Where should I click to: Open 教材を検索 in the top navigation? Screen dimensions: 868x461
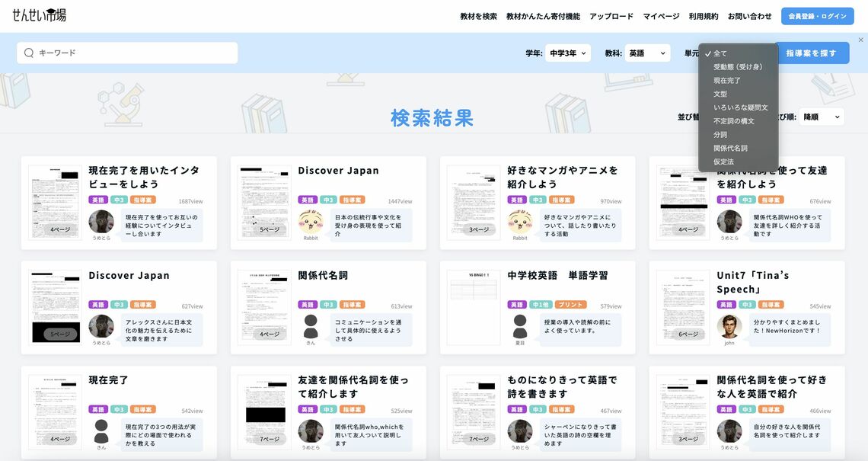click(x=478, y=17)
